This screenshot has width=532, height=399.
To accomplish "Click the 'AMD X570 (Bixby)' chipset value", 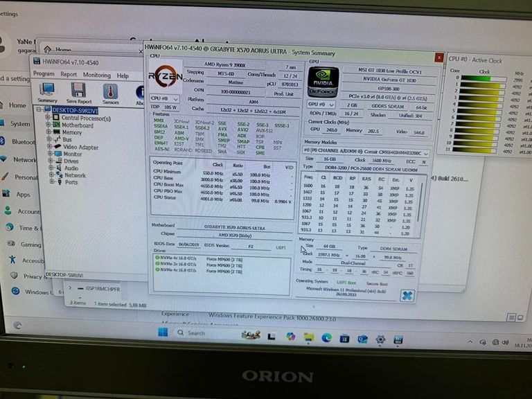I will pyautogui.click(x=235, y=235).
